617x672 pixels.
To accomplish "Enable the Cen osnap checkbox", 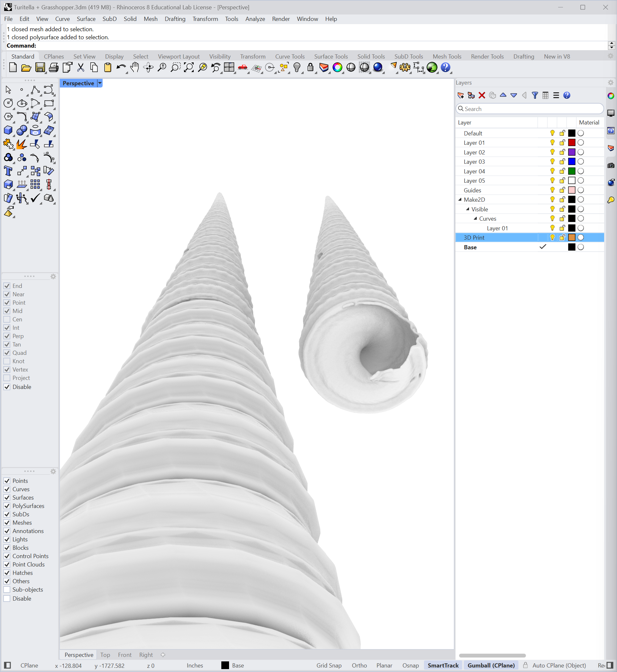I will tap(7, 319).
